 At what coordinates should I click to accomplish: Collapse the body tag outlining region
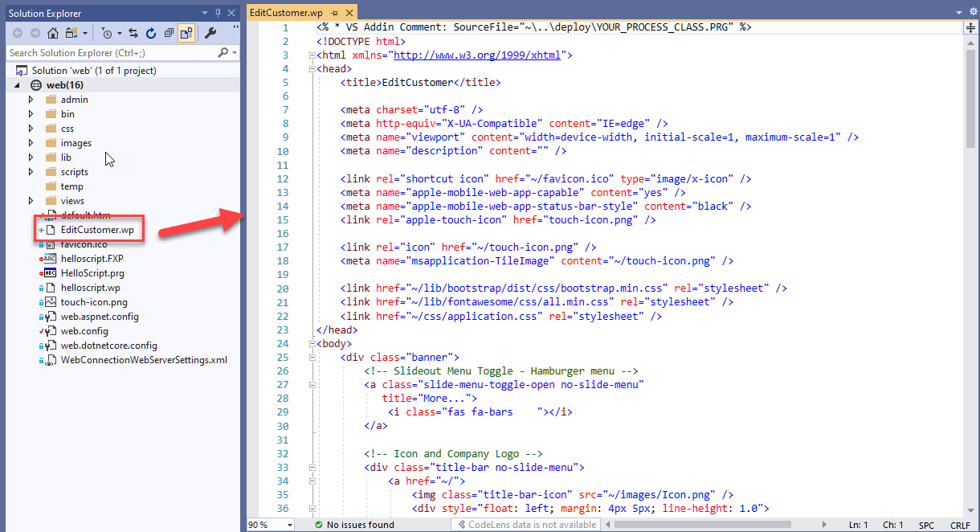(x=311, y=343)
